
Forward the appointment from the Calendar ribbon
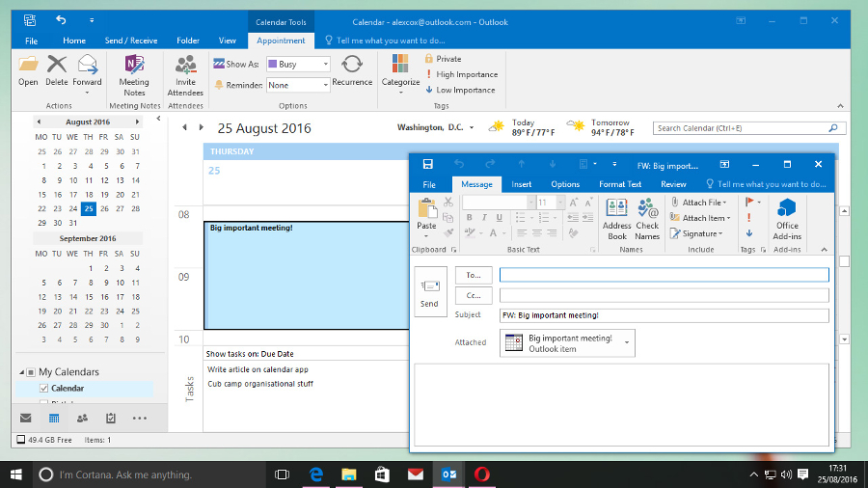[87, 74]
